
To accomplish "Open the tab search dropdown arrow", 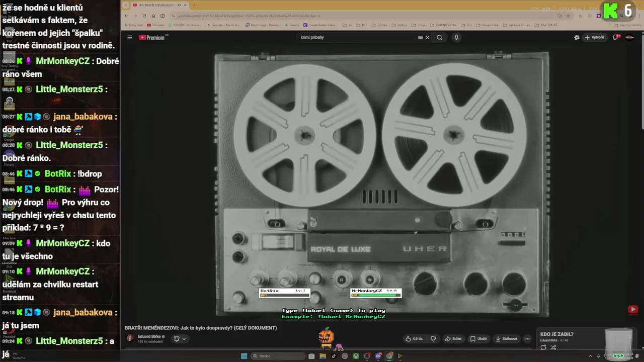I will click(126, 5).
